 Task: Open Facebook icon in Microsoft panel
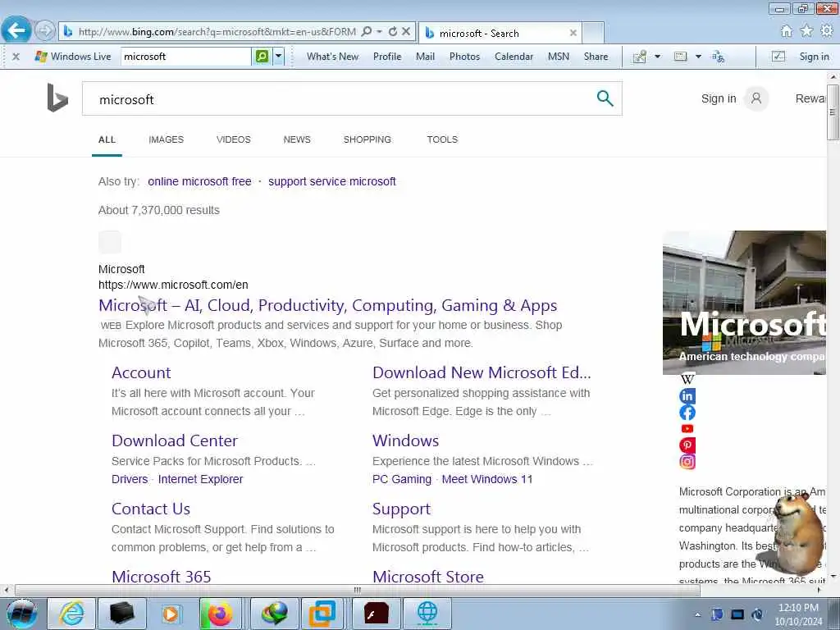(687, 413)
